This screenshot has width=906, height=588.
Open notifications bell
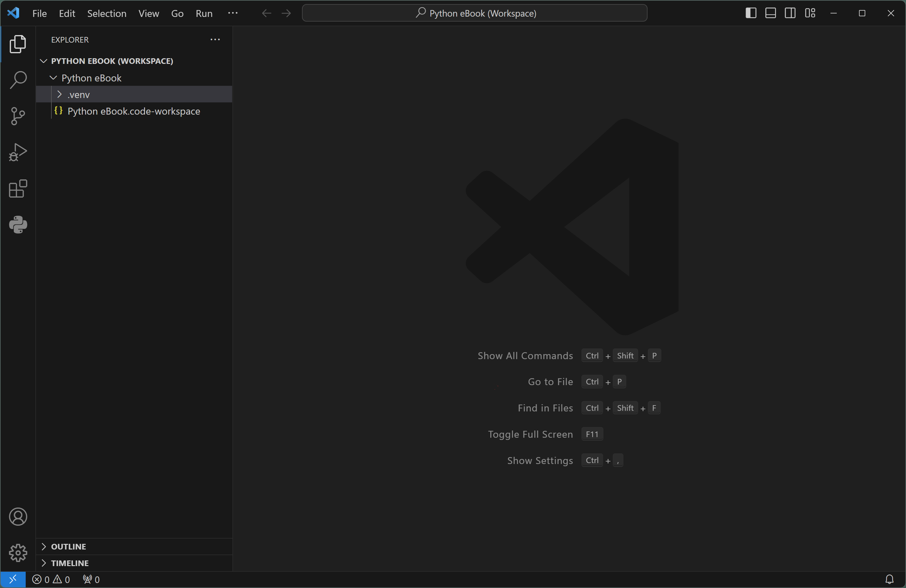[889, 579]
